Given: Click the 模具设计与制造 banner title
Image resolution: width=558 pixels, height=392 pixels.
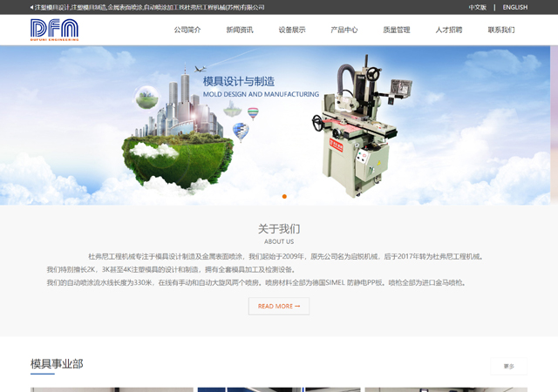Looking at the screenshot, I should tap(239, 81).
